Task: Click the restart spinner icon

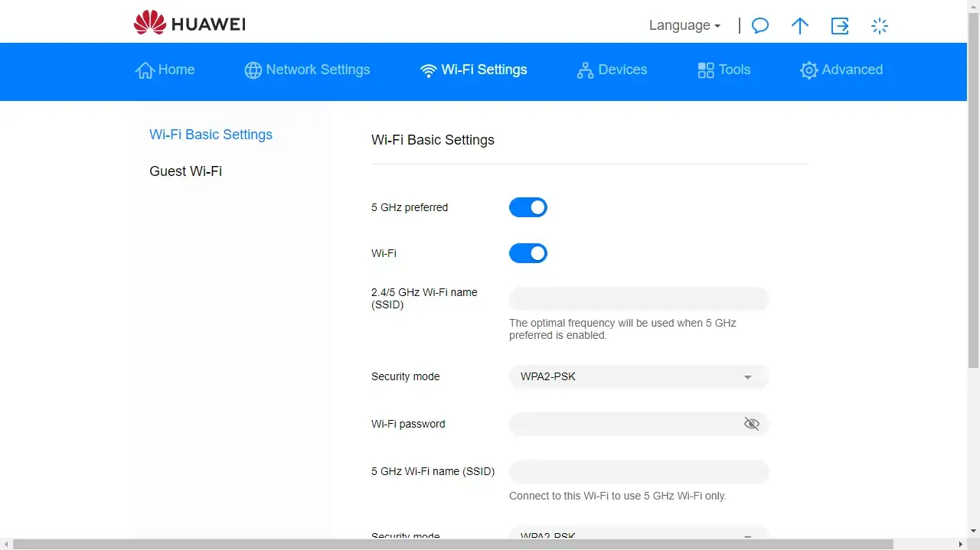Action: [x=880, y=26]
